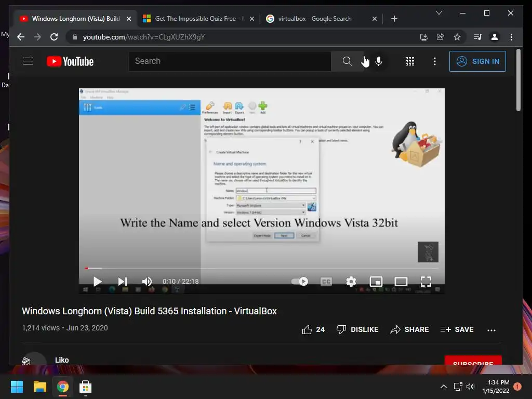Click the video title text
The height and width of the screenshot is (399, 532).
click(x=149, y=311)
